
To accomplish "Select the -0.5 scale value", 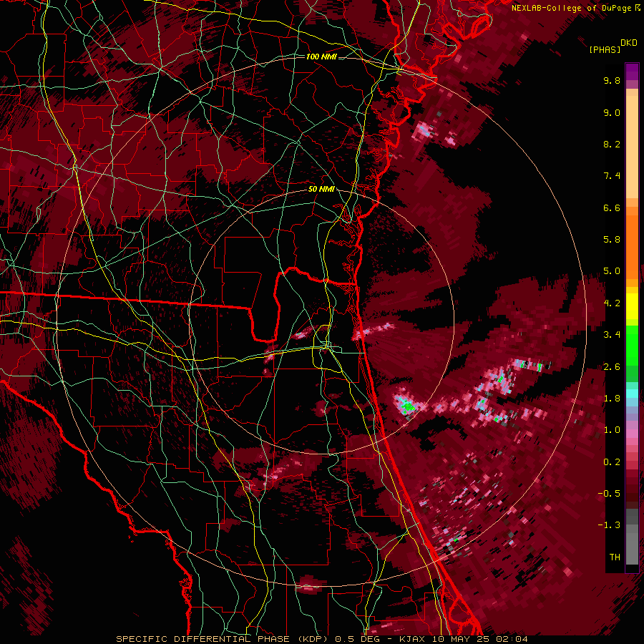I will pyautogui.click(x=609, y=494).
